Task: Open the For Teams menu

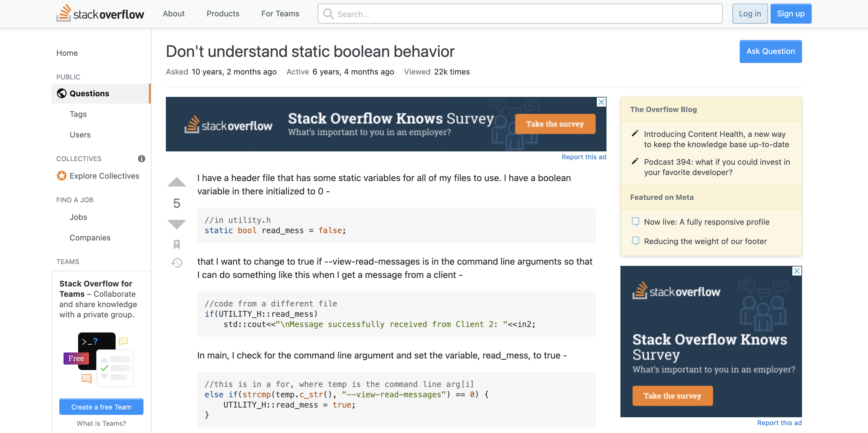Action: [x=280, y=14]
